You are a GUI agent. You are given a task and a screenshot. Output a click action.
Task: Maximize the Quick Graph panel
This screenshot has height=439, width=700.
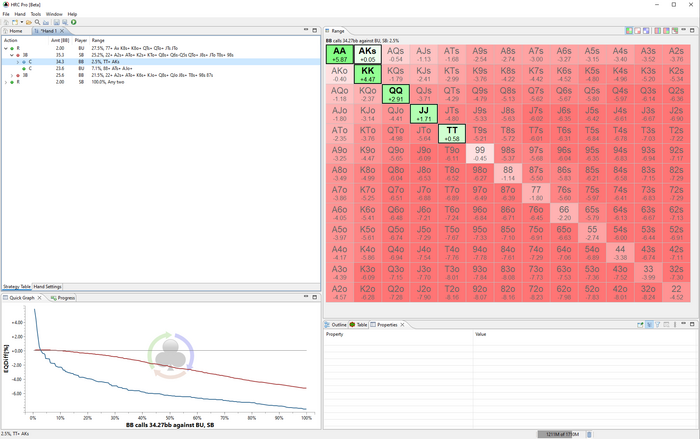tap(315, 297)
